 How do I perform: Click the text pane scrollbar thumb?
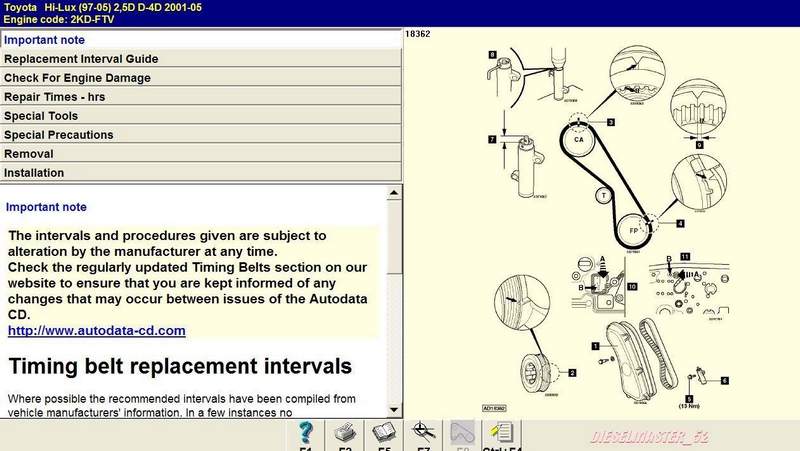pyautogui.click(x=394, y=237)
